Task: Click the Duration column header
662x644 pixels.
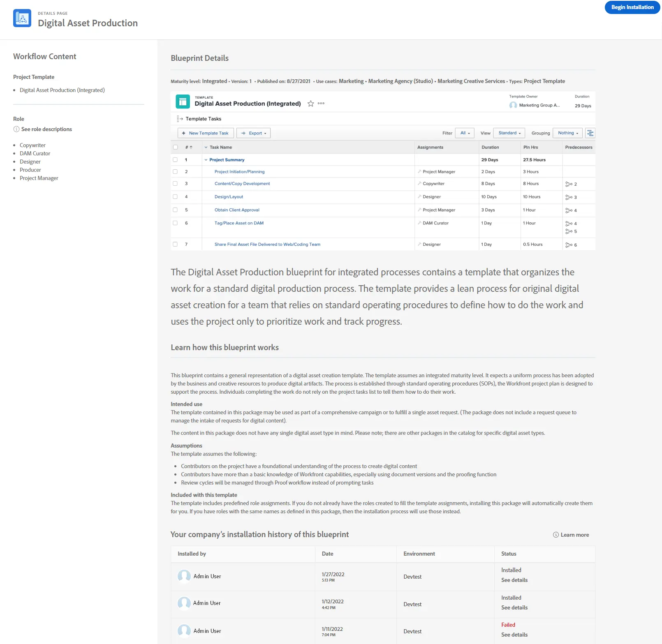Action: click(x=490, y=147)
